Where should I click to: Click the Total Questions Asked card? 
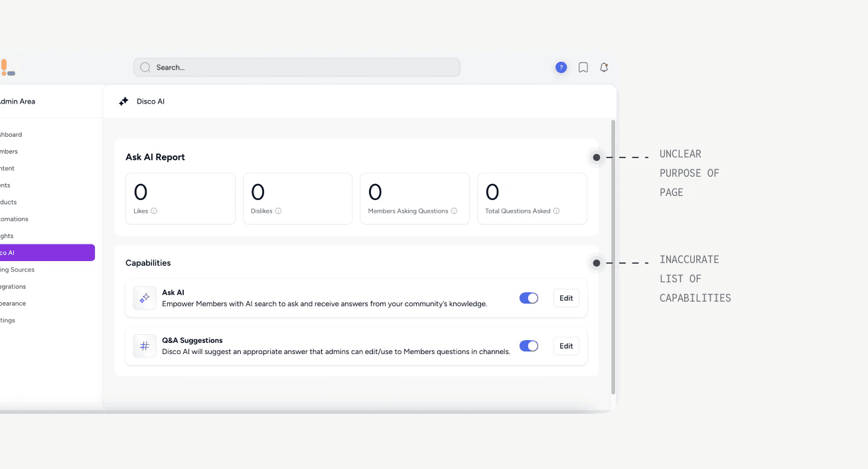click(x=532, y=199)
